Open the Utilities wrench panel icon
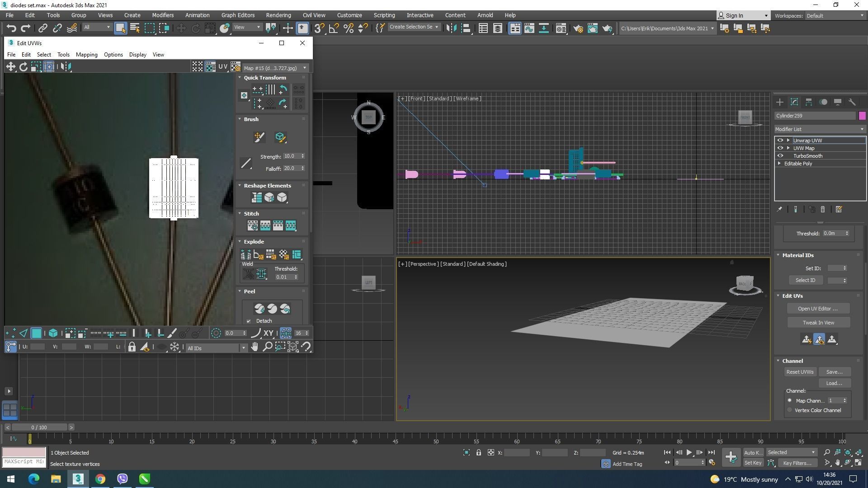Viewport: 868px width, 488px height. coord(852,102)
